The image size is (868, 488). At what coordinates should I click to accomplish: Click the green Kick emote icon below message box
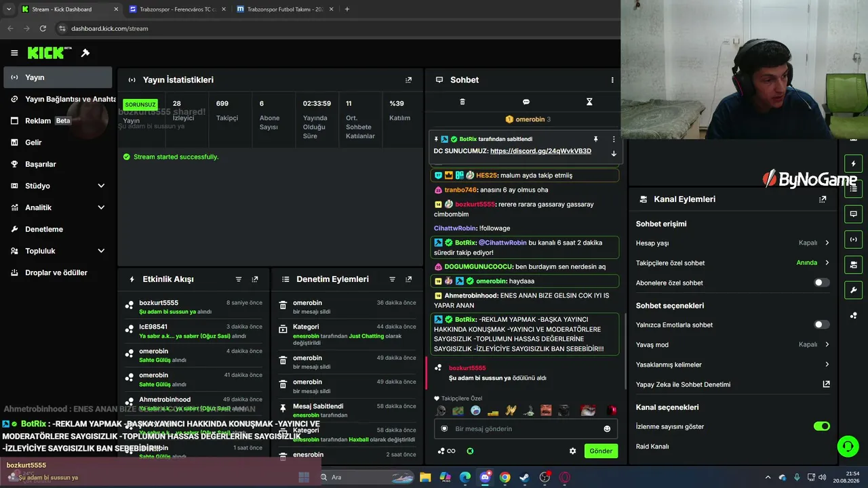pos(470,451)
